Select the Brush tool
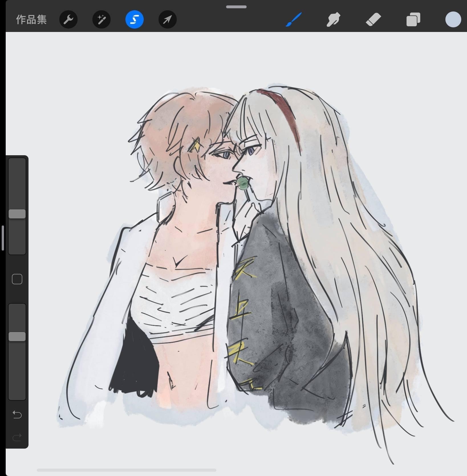Viewport: 467px width, 476px height. (x=294, y=19)
